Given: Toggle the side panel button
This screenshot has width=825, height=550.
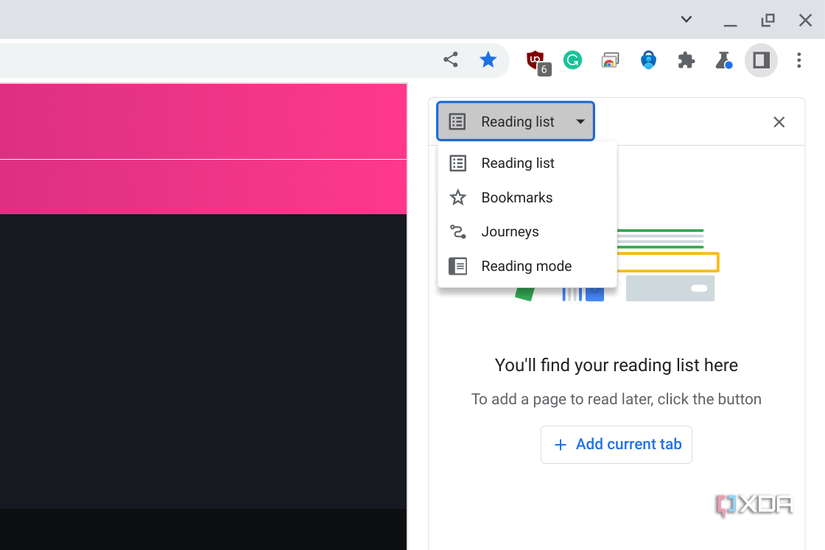Looking at the screenshot, I should (x=761, y=60).
